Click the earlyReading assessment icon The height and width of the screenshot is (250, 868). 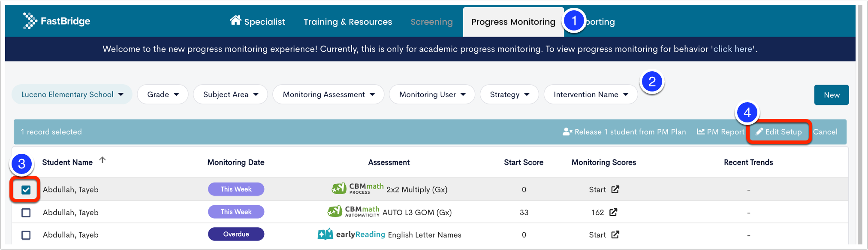pyautogui.click(x=325, y=234)
